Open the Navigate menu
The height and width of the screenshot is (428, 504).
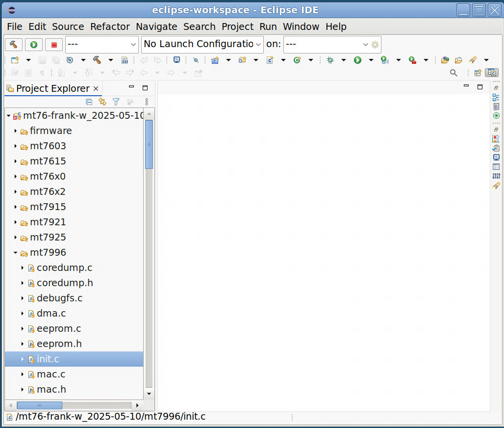156,27
